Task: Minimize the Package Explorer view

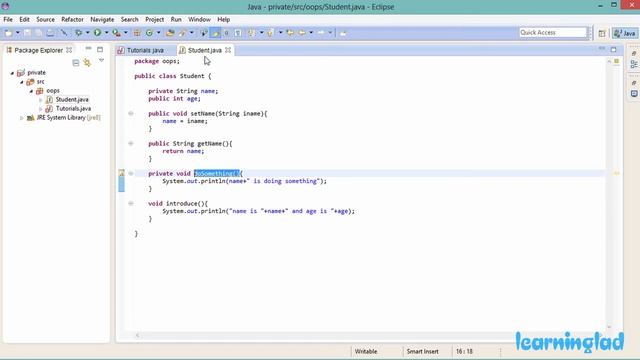Action: tap(88, 49)
